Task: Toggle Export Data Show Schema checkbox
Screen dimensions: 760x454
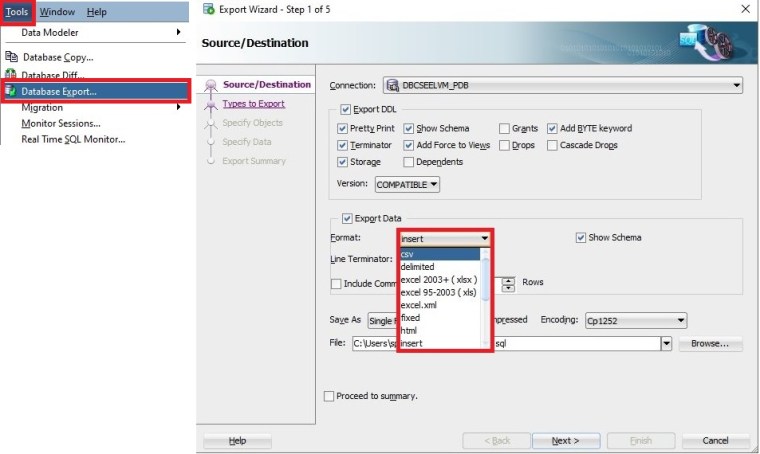Action: click(x=581, y=237)
